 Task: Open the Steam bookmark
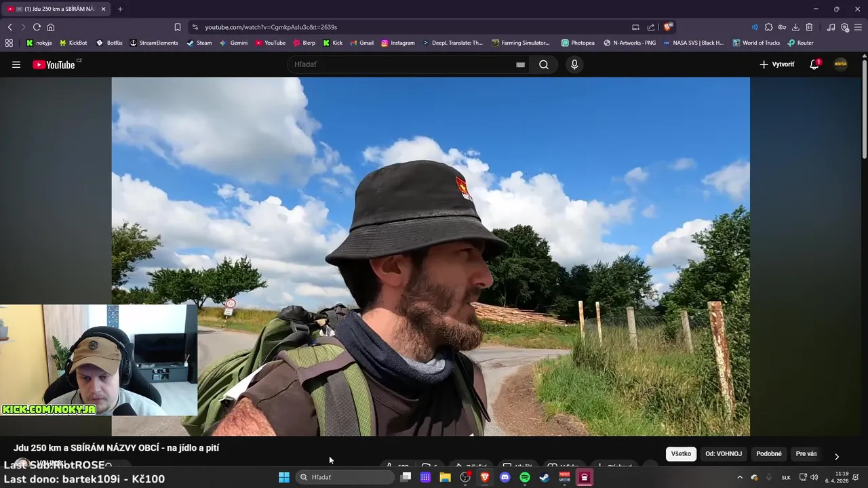(x=199, y=43)
